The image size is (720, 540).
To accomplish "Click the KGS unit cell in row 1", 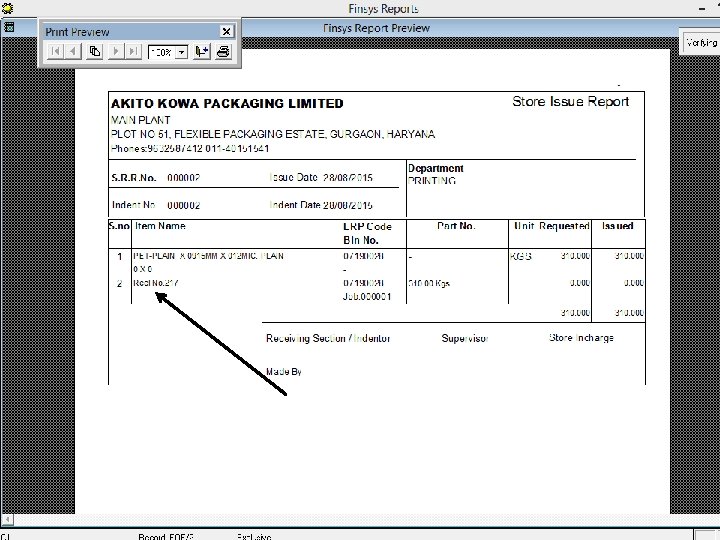I will pos(521,256).
